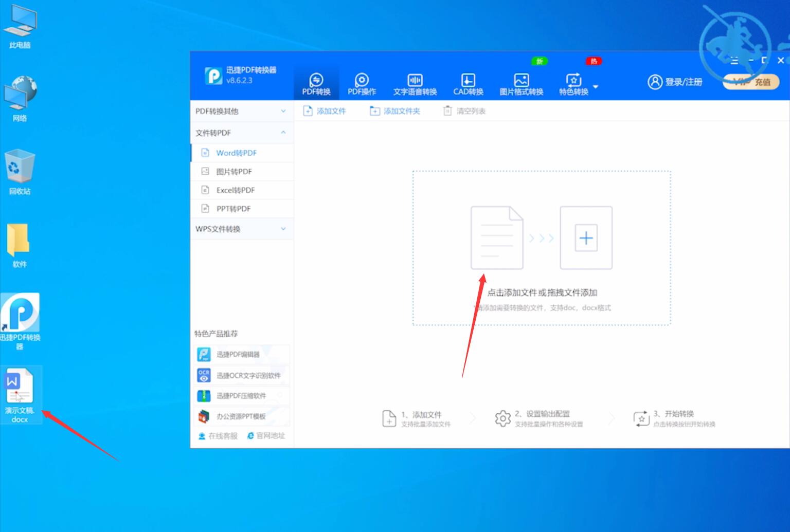Click the 添加文件夹 folder icon
The width and height of the screenshot is (790, 532).
click(x=375, y=111)
